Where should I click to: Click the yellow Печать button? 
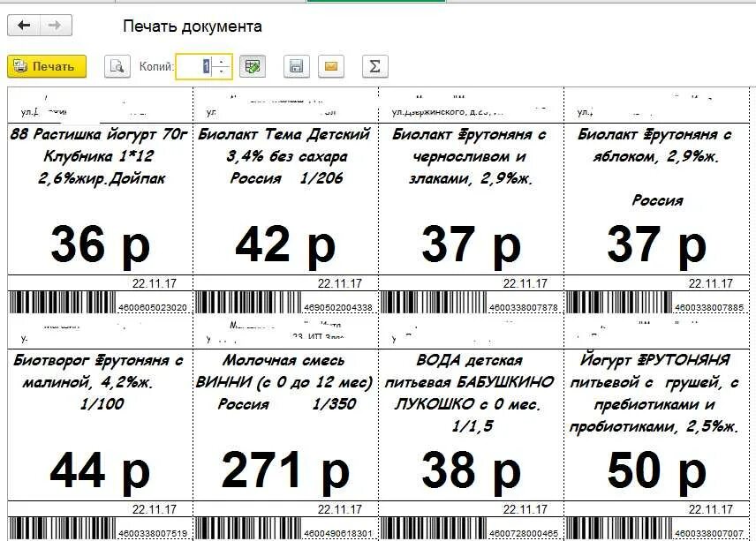47,66
